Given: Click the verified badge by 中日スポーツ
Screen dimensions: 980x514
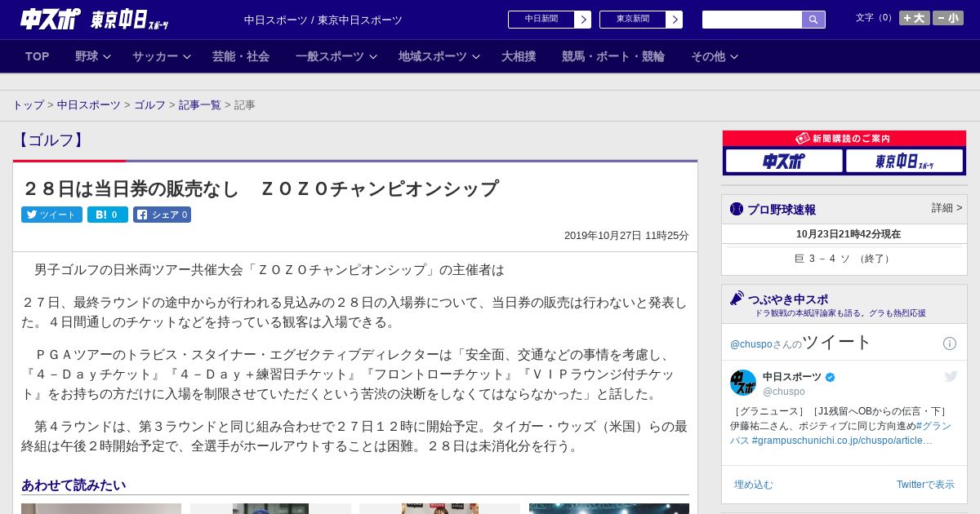Looking at the screenshot, I should pos(831,377).
